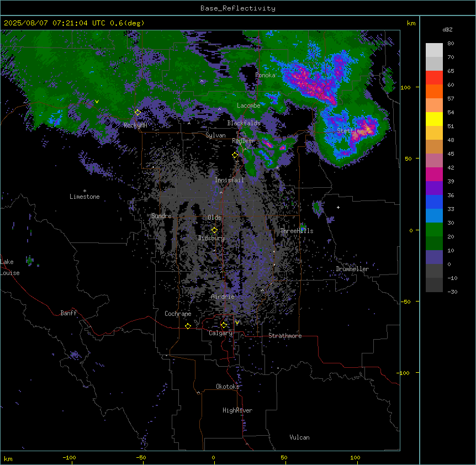Screen dimensions: 476x465
Task: Click the yellow diamond radar marker at Olds
Action: (214, 230)
